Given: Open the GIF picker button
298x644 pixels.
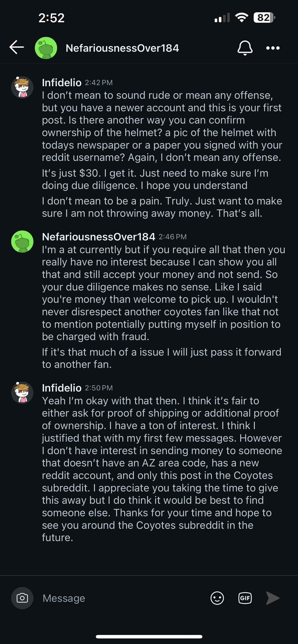Looking at the screenshot, I should pyautogui.click(x=245, y=598).
